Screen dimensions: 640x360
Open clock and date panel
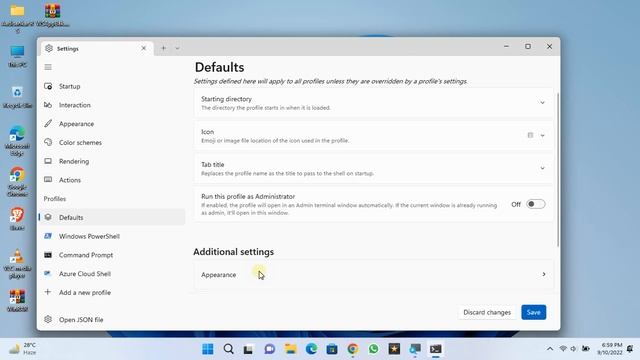610,349
